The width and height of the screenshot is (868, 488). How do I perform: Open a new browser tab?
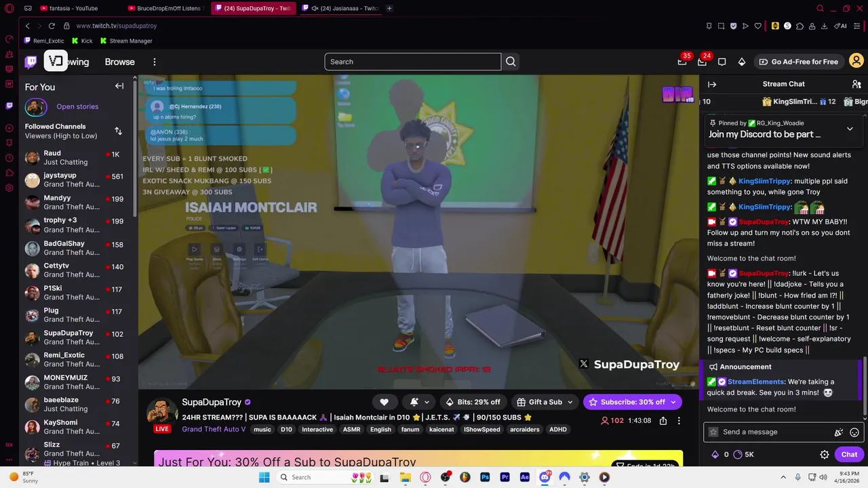(x=389, y=8)
